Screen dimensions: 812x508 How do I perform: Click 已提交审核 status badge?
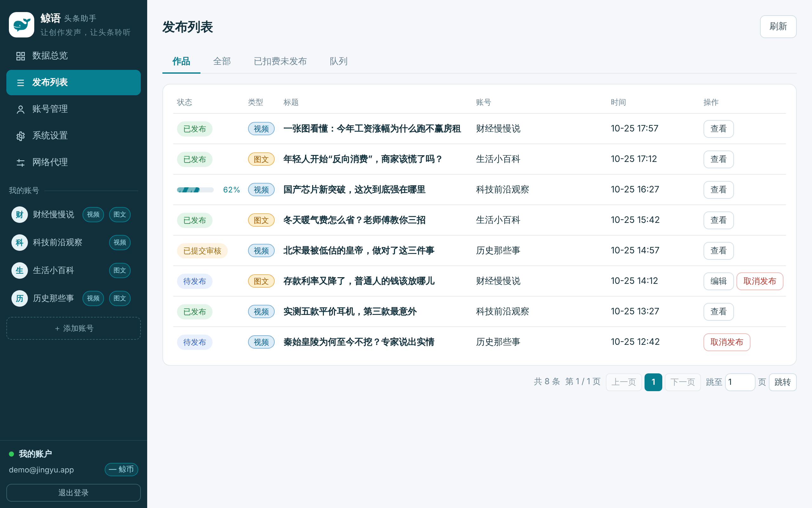point(202,251)
